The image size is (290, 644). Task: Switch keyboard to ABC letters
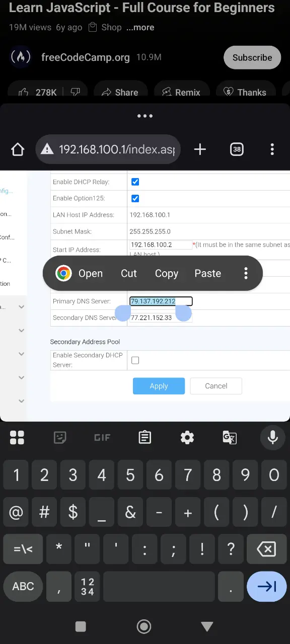coord(23,586)
